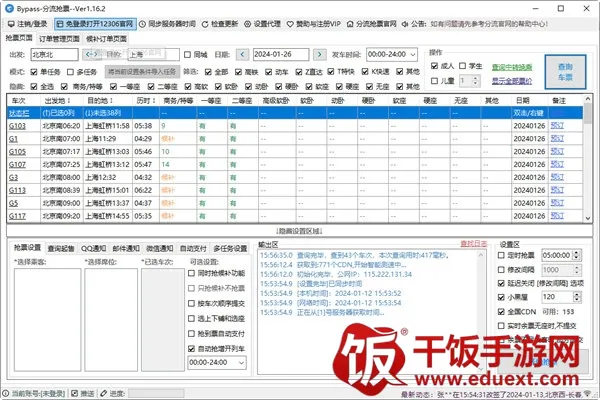
Task: Increase the 小黑屋 120 value stepper
Action: tap(577, 294)
